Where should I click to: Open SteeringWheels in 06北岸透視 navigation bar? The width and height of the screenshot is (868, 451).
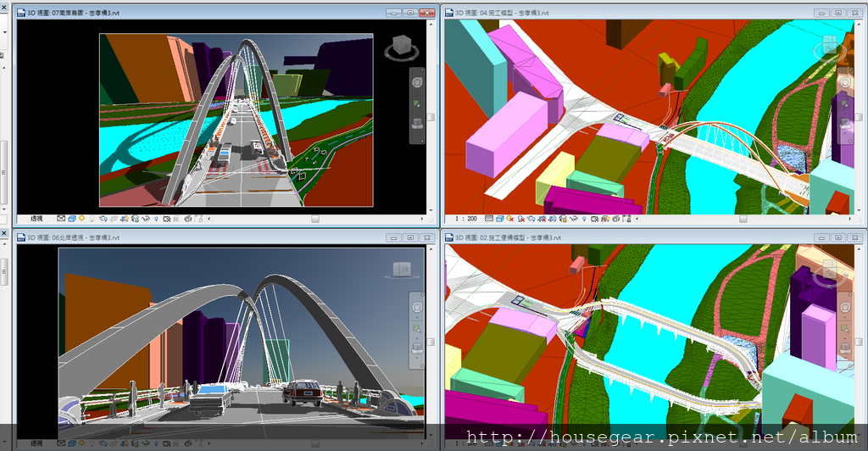pyautogui.click(x=417, y=307)
